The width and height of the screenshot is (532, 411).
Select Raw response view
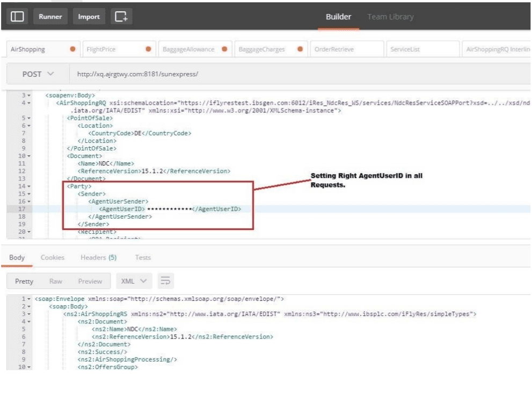point(56,281)
